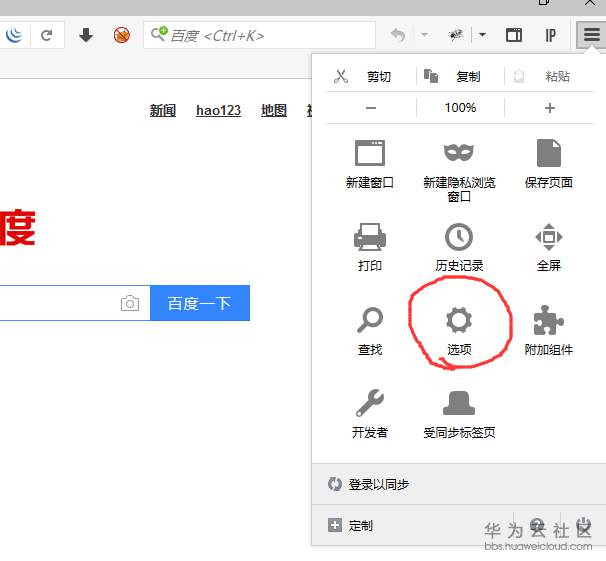Screen dimensions: 606x561
Task: Open 选项 options gear
Action: point(459,331)
